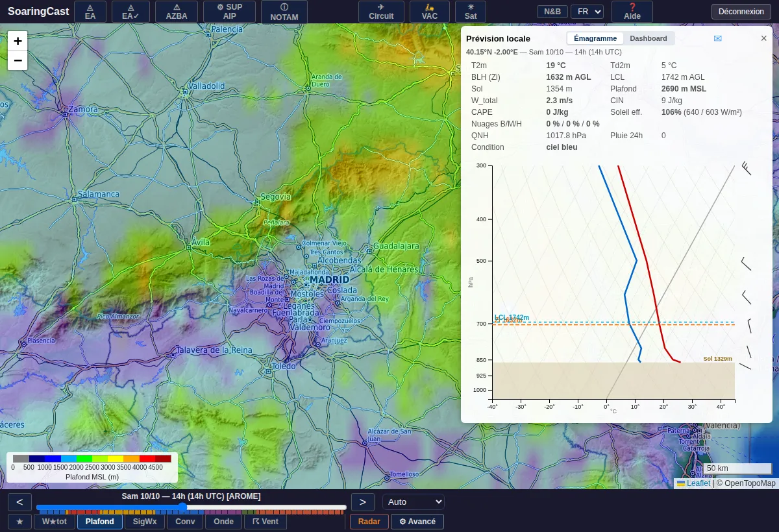Click the red 4000 legend color swatch

tap(147, 459)
